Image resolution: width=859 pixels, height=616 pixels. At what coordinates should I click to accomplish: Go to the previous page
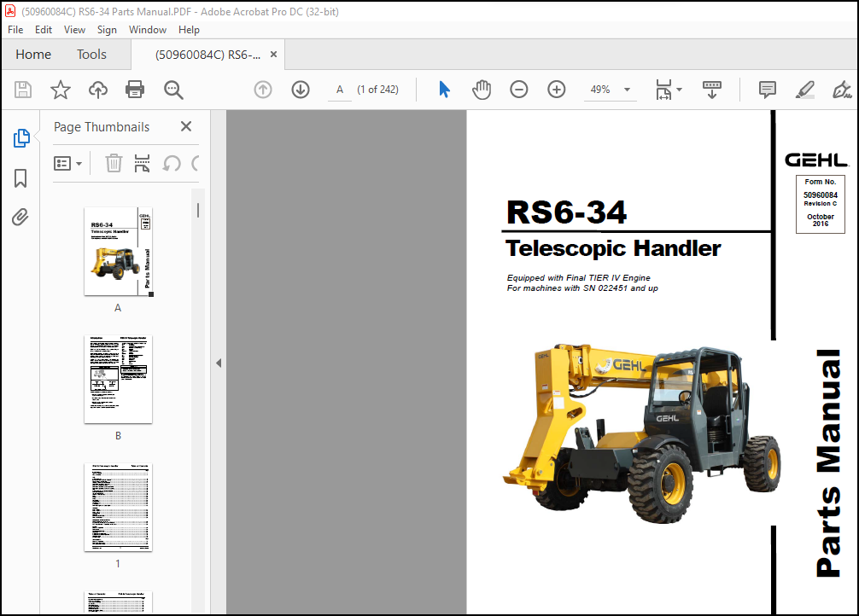263,90
